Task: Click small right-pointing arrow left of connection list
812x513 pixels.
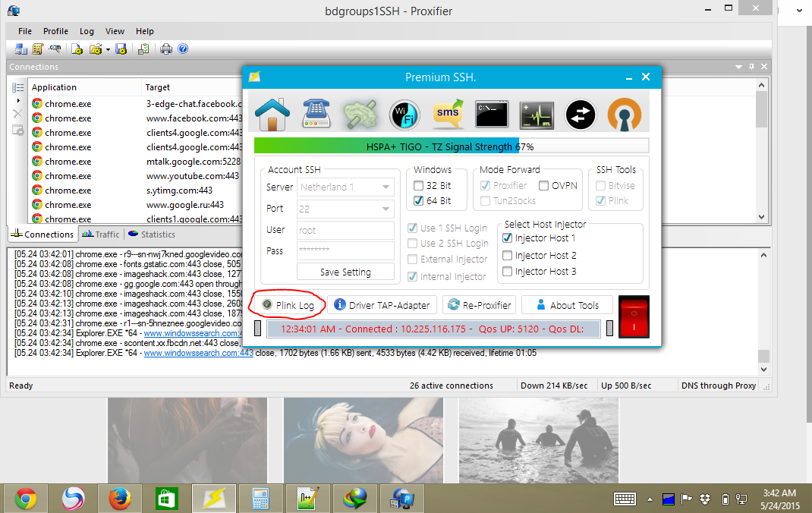Action: click(18, 100)
